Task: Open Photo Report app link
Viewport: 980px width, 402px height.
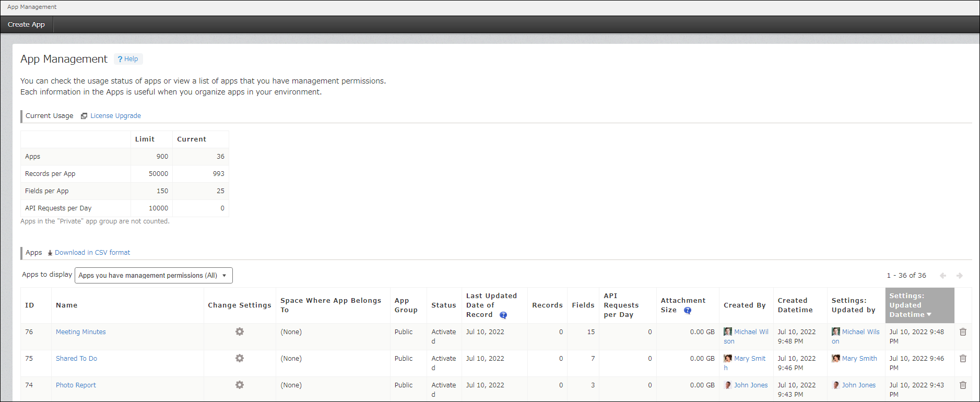Action: pyautogui.click(x=76, y=385)
